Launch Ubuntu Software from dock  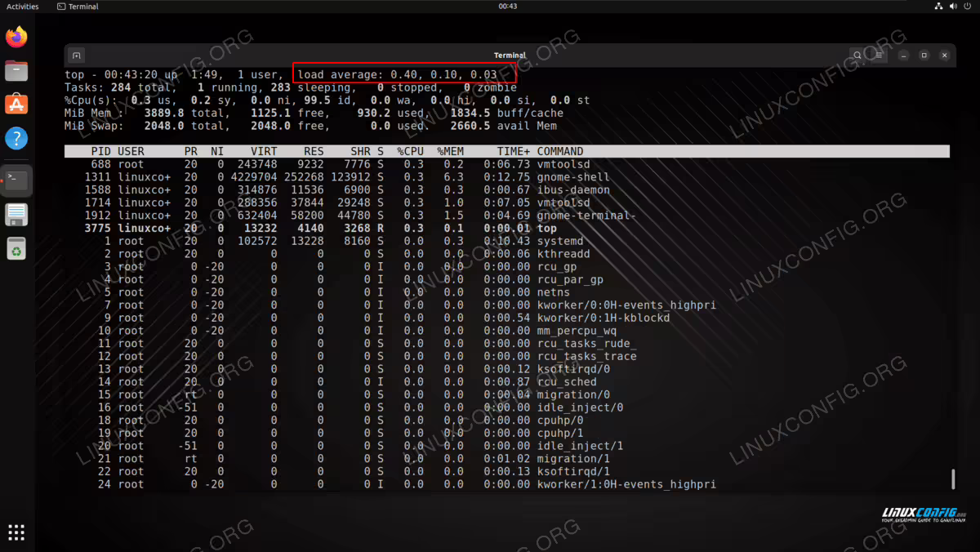[x=16, y=105]
